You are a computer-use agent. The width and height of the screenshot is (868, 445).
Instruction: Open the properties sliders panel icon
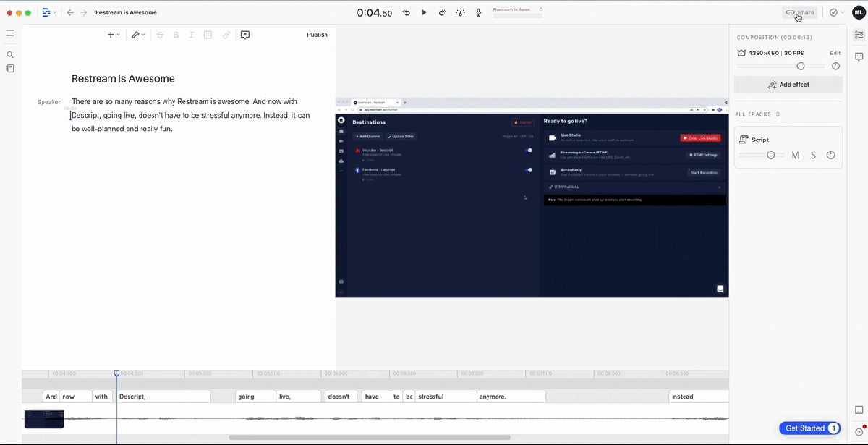[x=859, y=35]
